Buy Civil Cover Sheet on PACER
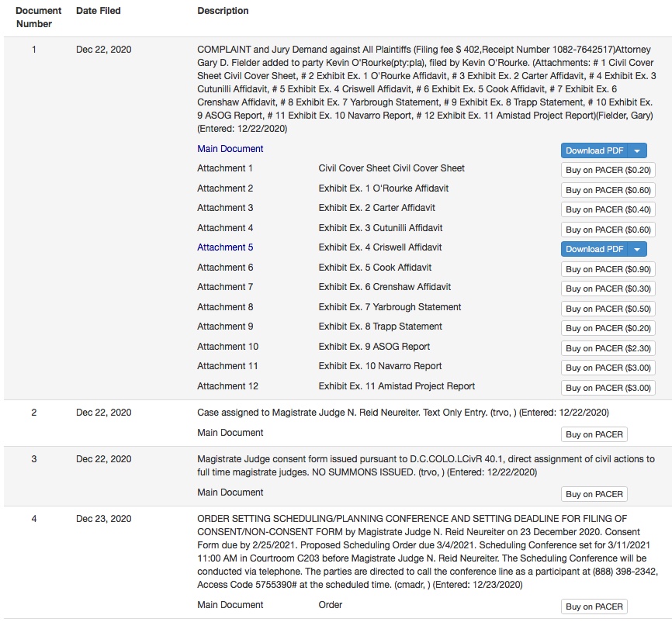Viewport: 672px width, 629px height. click(608, 170)
